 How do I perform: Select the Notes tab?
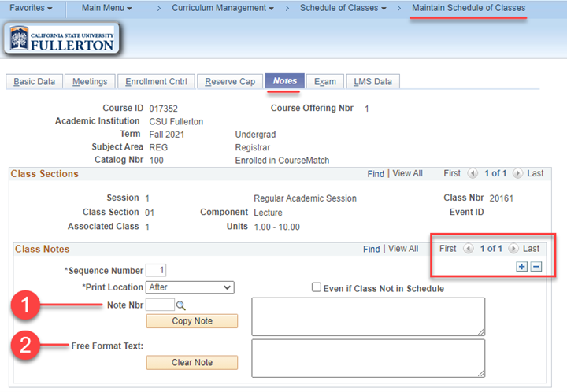[285, 81]
